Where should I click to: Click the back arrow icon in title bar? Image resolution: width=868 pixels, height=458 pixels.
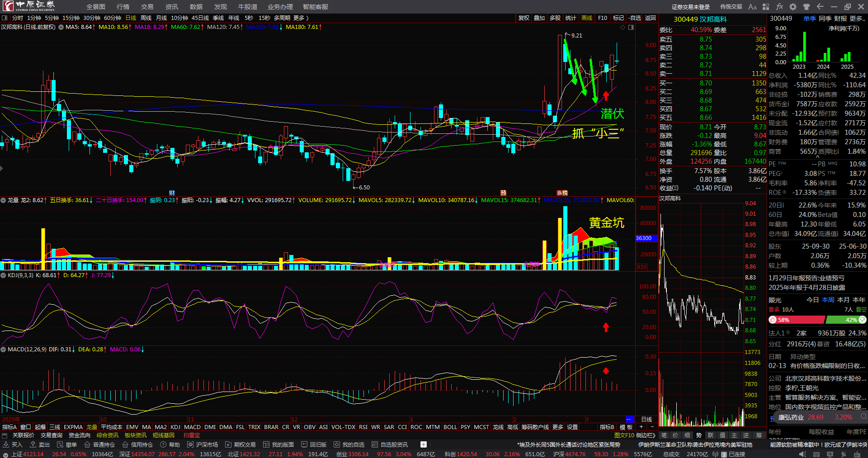[820, 7]
